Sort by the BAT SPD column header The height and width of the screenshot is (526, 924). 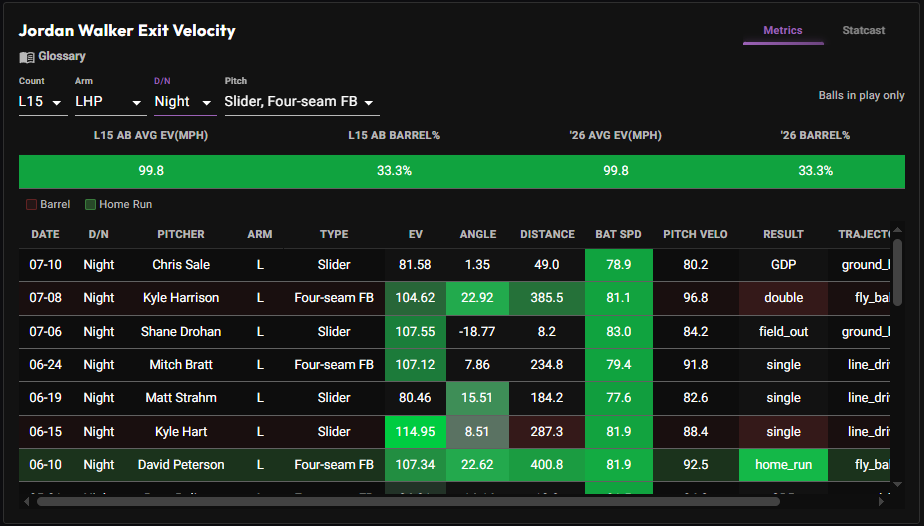coord(618,234)
